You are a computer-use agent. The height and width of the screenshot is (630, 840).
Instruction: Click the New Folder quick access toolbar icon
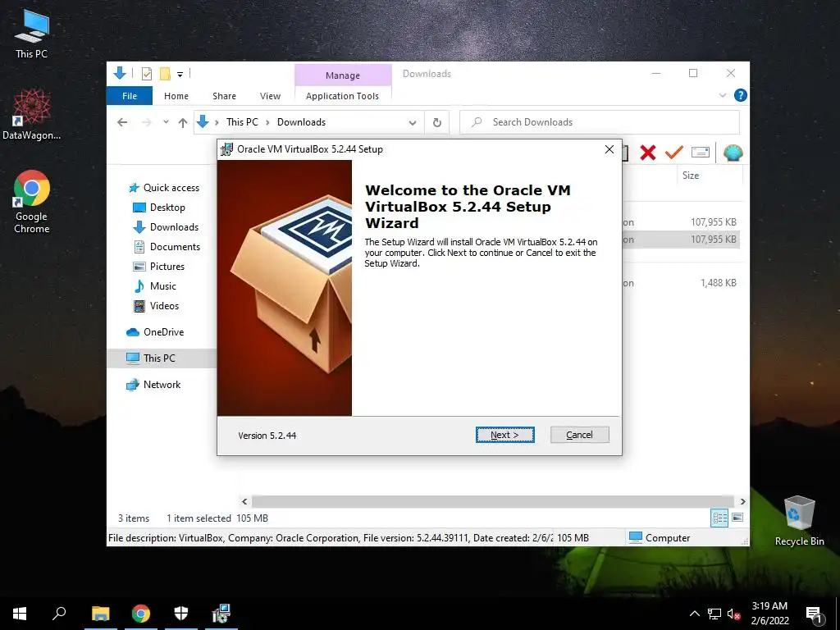(x=165, y=74)
